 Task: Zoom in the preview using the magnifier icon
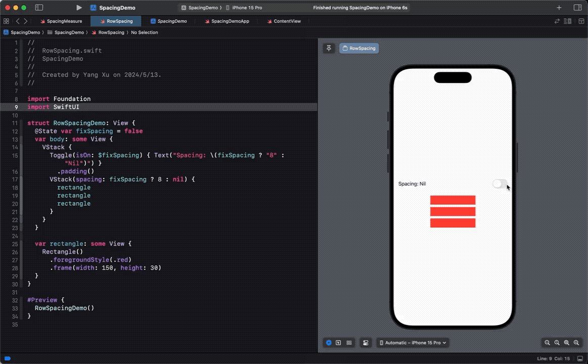576,343
